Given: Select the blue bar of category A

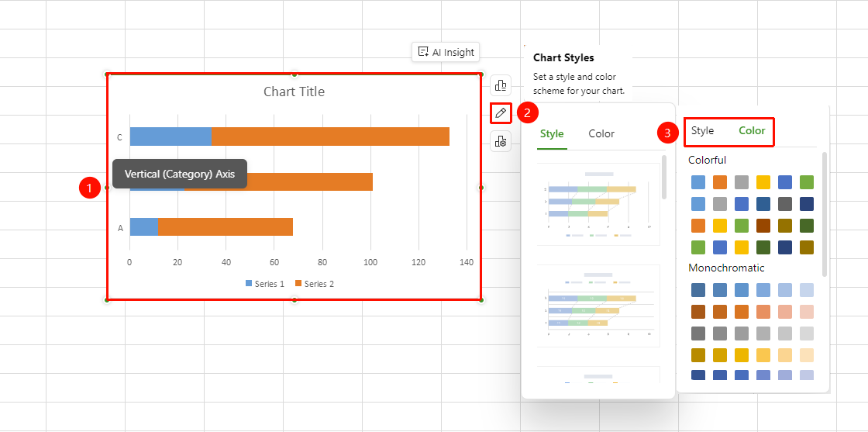Looking at the screenshot, I should 144,226.
